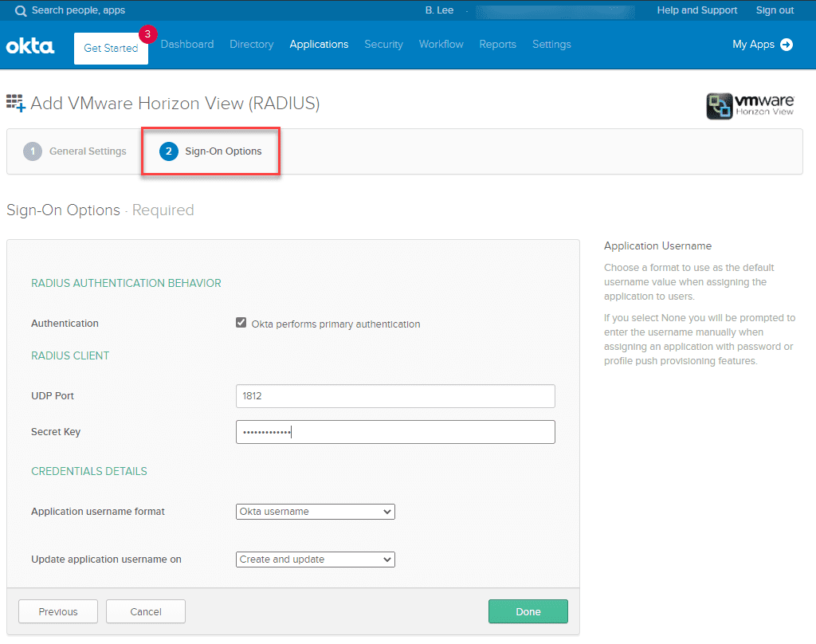The height and width of the screenshot is (644, 816).
Task: Open the Directory menu
Action: pyautogui.click(x=251, y=45)
